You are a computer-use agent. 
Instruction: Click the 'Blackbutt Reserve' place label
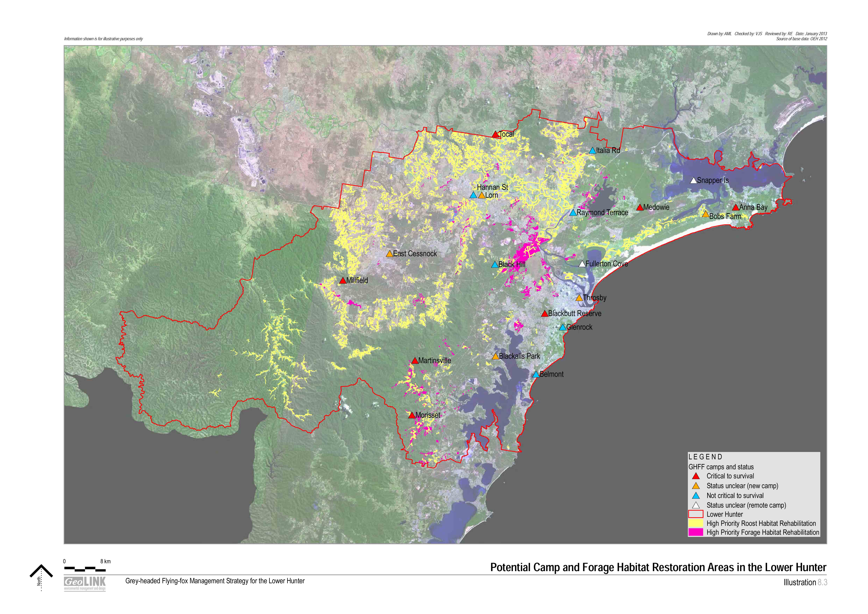point(575,313)
